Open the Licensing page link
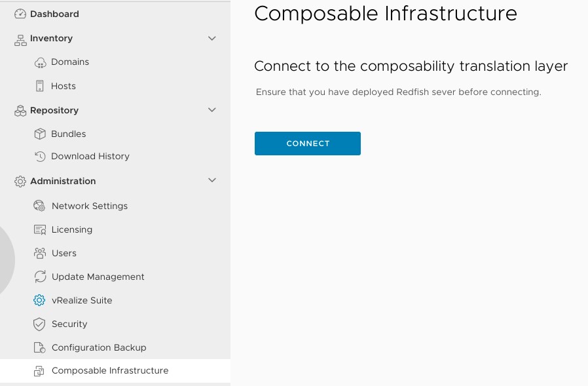 coord(72,229)
